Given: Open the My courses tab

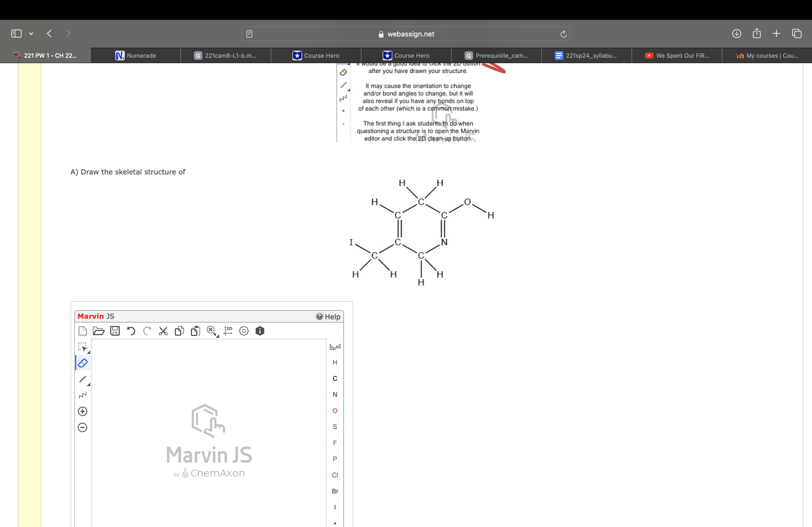Looking at the screenshot, I should [x=767, y=56].
